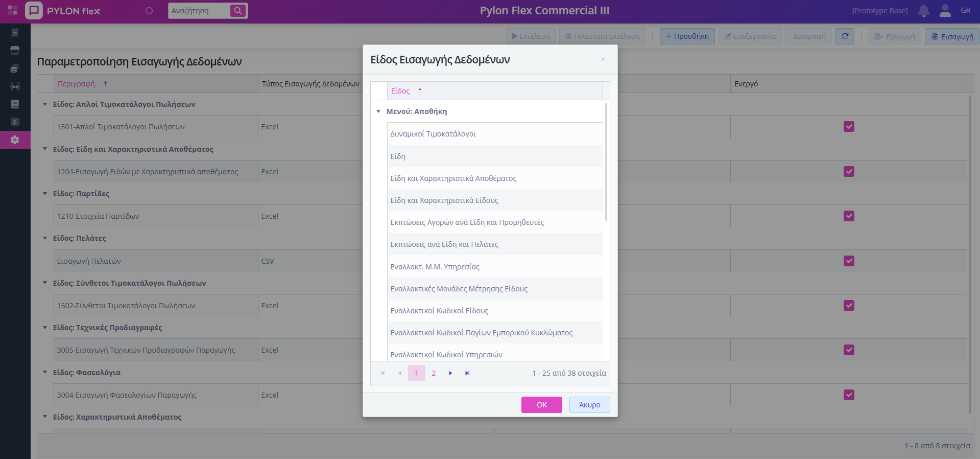The image size is (980, 459).
Task: Click the dialog list vertical scrollbar
Action: (x=606, y=164)
